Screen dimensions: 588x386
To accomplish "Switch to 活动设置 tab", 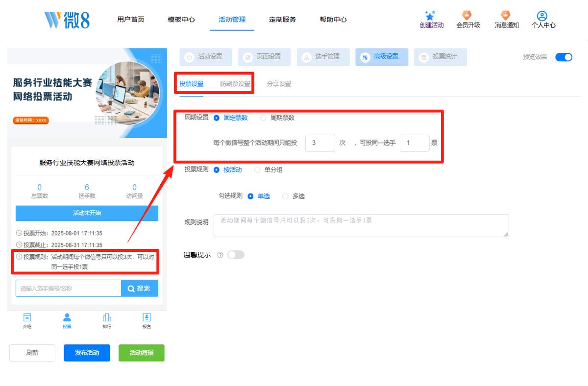I will click(206, 57).
